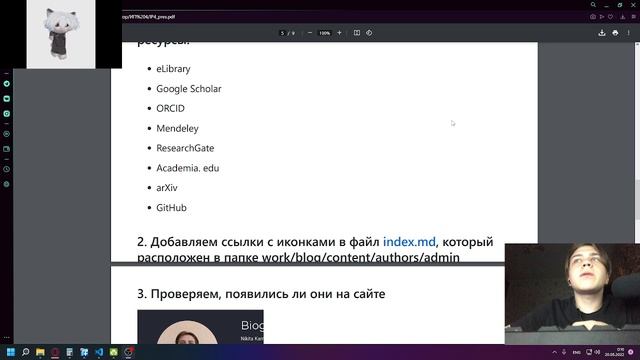Rotate the PDF document counterclockwise

tap(369, 33)
